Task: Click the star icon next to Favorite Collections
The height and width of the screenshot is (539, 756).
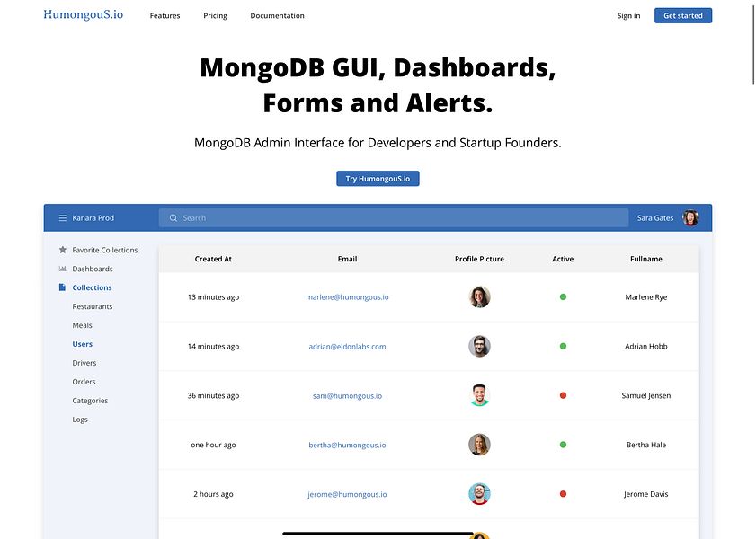Action: [63, 250]
